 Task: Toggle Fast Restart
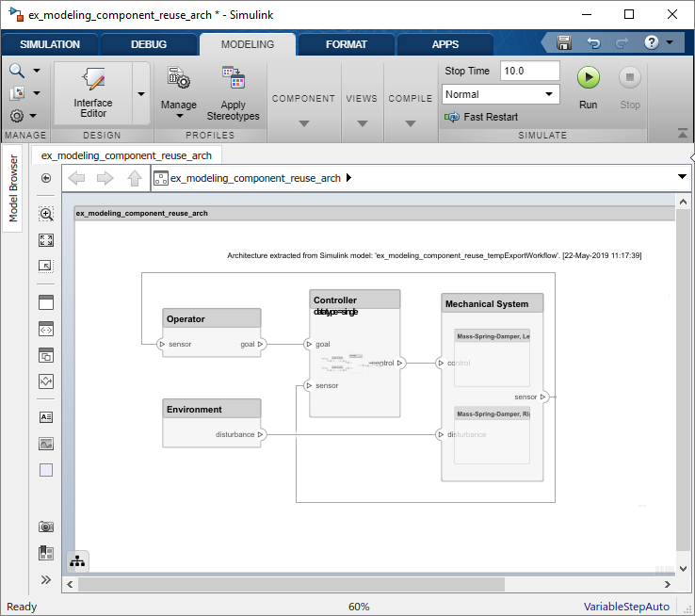[481, 117]
